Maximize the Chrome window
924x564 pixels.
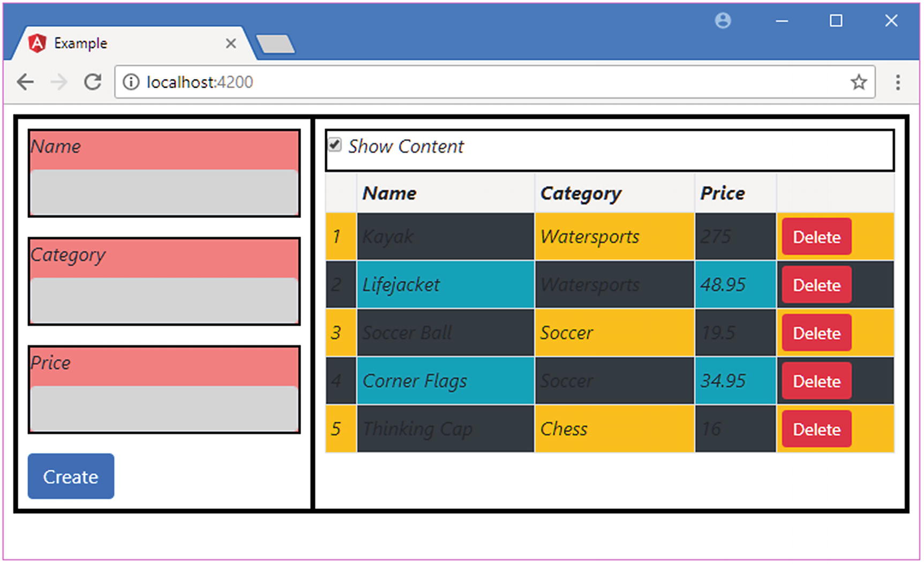pos(836,21)
